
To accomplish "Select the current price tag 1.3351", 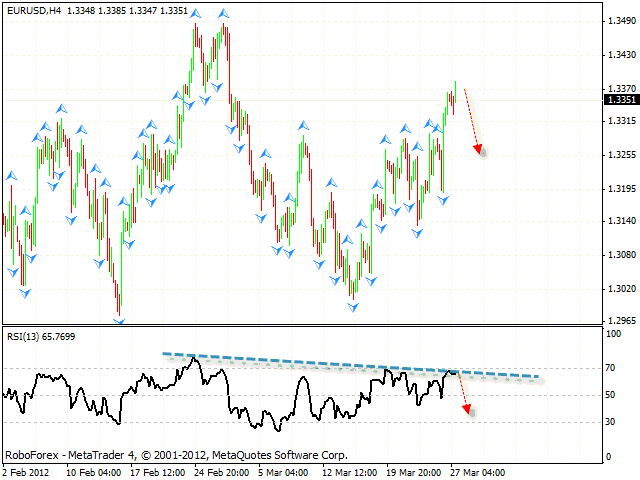I will pos(621,100).
